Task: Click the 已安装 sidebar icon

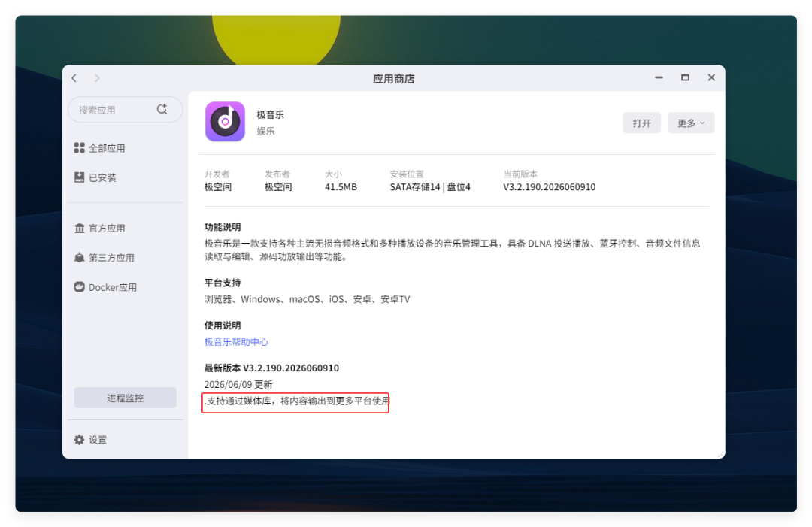Action: coord(79,177)
